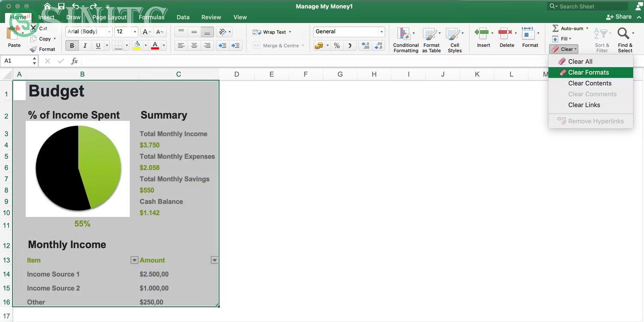Switch to the Page Layout tab
Image resolution: width=644 pixels, height=322 pixels.
point(109,17)
